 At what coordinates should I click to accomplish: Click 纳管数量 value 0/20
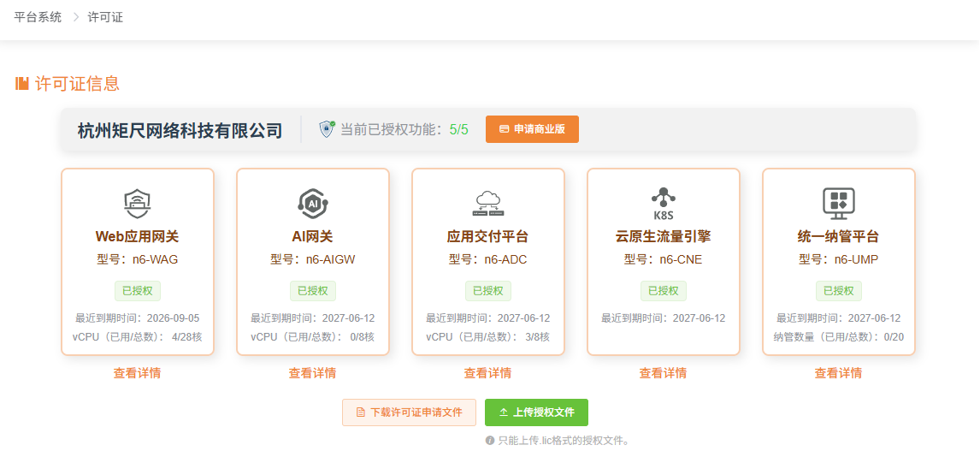point(892,337)
